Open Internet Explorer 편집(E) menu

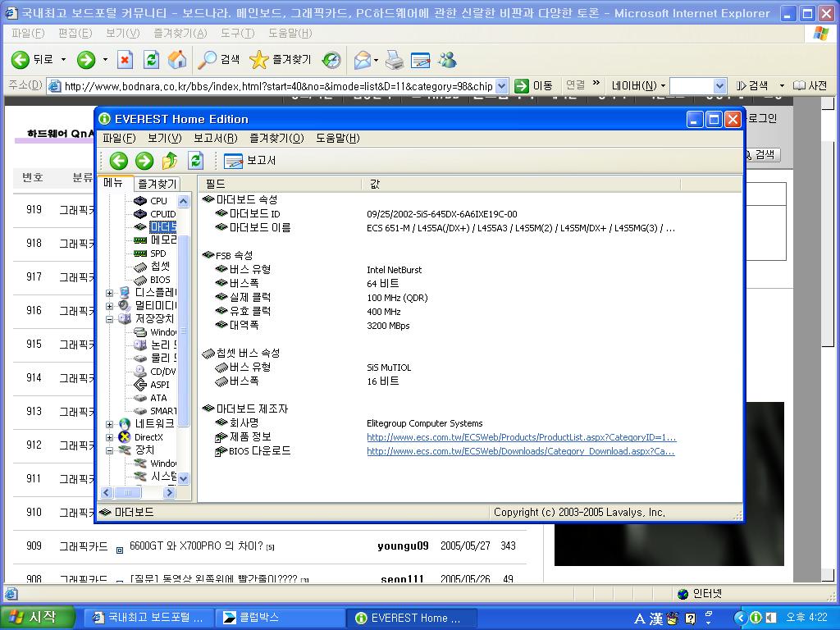(75, 33)
